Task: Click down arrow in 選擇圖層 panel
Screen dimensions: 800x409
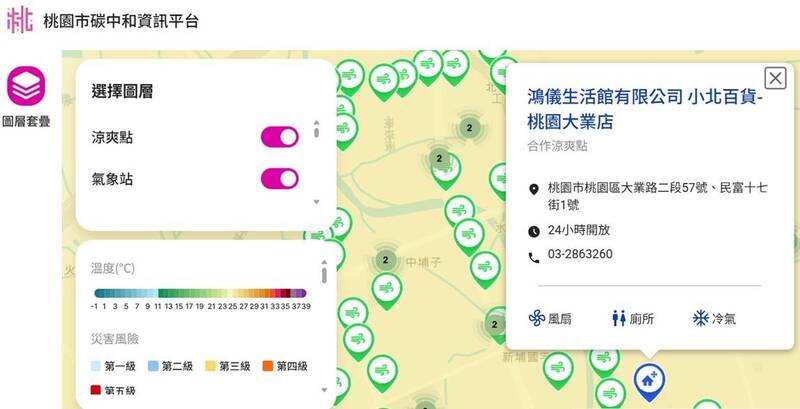Action: (316, 202)
